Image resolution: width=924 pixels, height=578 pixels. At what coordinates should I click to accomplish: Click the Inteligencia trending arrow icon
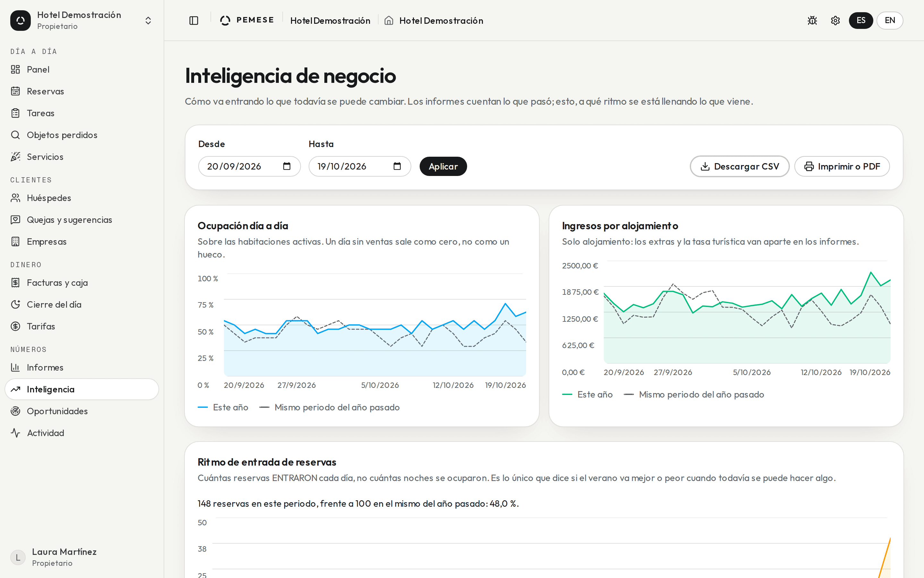(15, 390)
